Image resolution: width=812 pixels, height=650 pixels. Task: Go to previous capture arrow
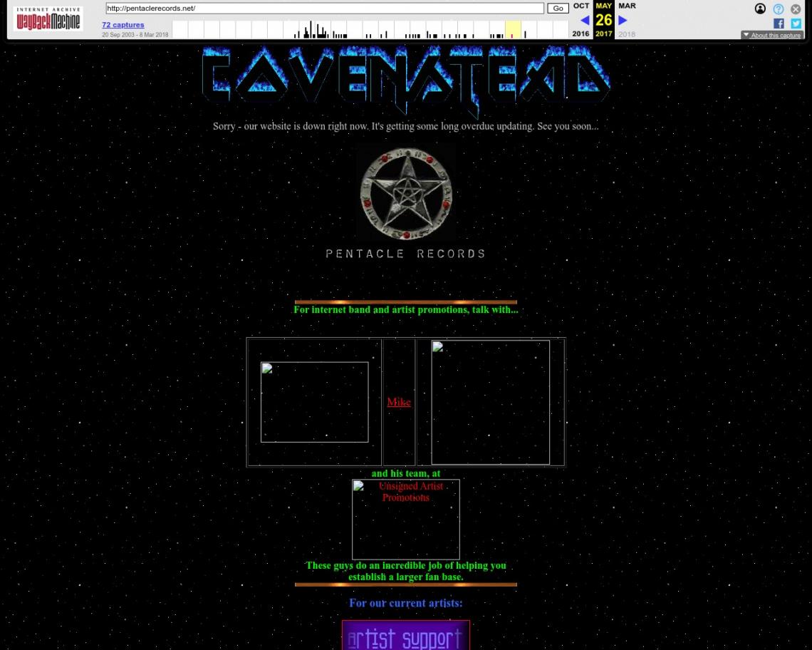pyautogui.click(x=585, y=20)
